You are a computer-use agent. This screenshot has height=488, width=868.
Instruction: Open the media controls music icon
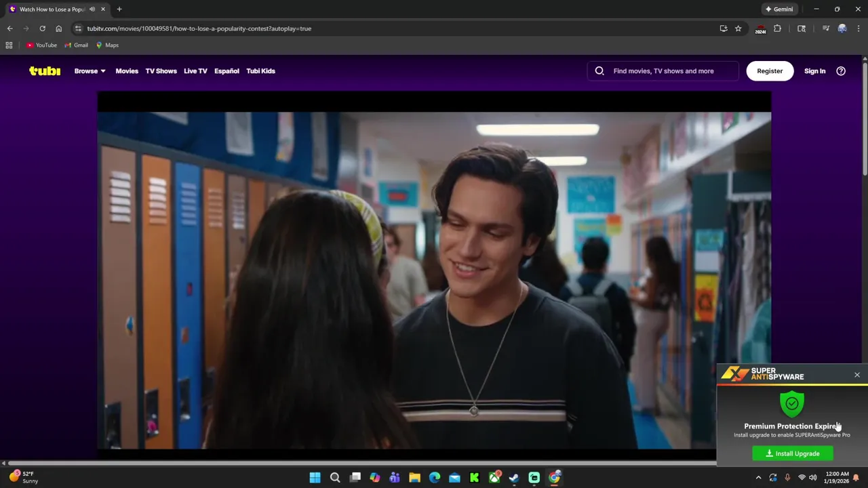pyautogui.click(x=825, y=28)
